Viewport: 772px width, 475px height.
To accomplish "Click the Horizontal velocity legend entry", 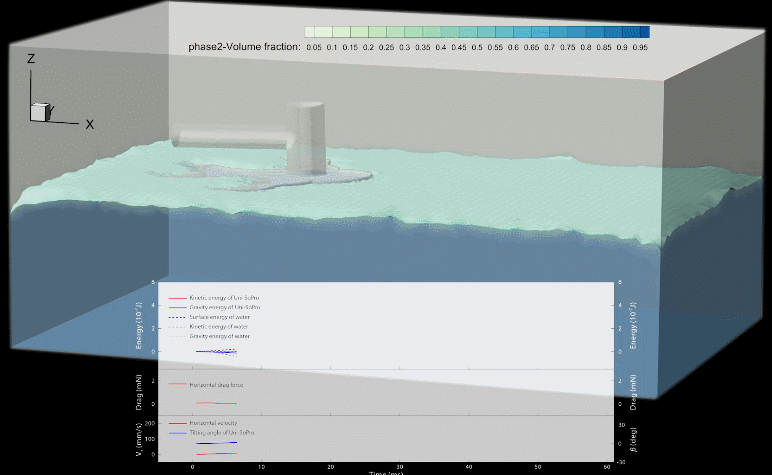I will coord(215,424).
